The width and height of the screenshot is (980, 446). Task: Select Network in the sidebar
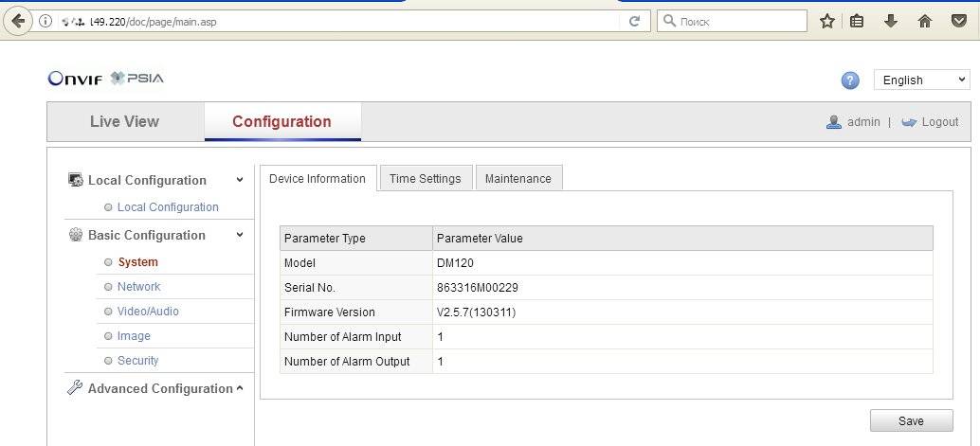click(x=138, y=287)
